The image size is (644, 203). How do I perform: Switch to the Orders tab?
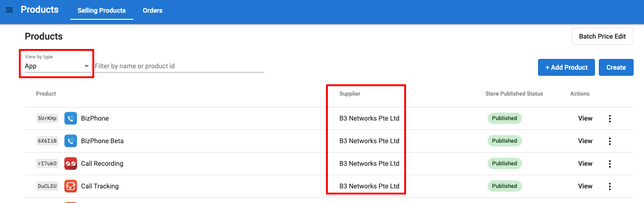click(x=153, y=10)
